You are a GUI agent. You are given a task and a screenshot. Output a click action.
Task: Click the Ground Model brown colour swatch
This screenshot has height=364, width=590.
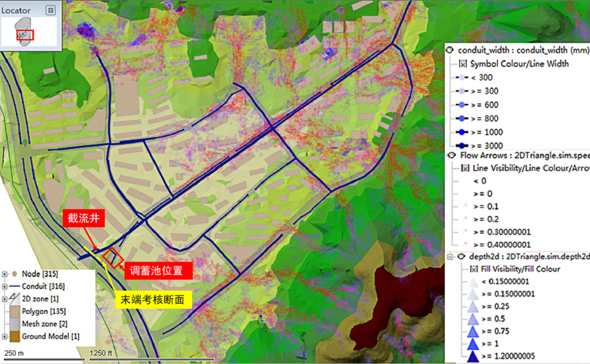pos(15,337)
